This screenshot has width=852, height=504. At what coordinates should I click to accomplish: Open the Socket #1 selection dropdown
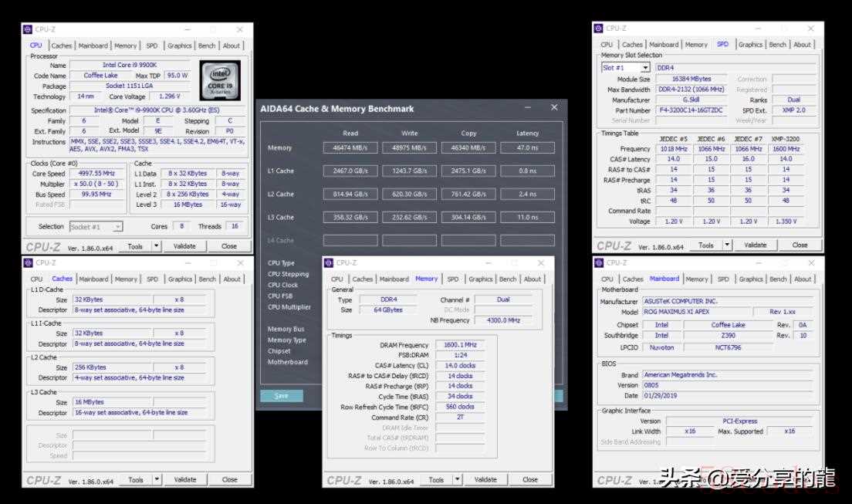click(x=117, y=227)
